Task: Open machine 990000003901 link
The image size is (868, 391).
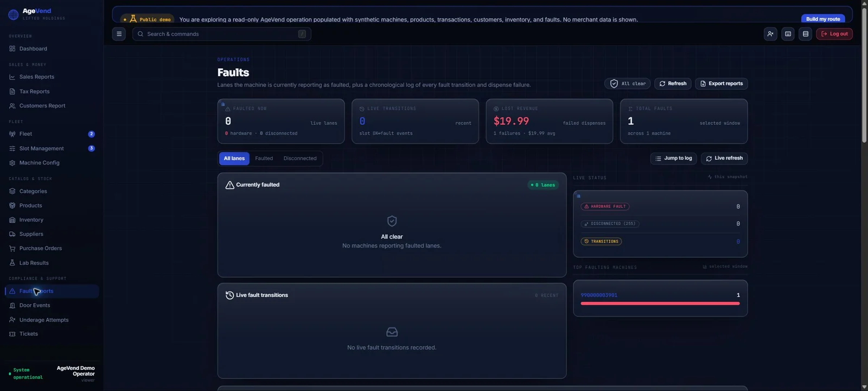Action: point(599,295)
